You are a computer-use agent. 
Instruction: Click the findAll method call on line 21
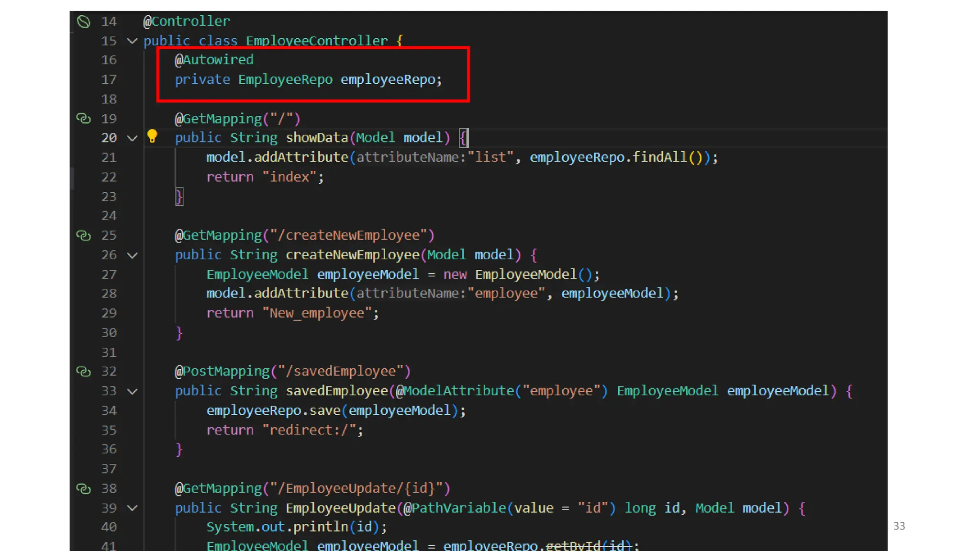click(659, 157)
